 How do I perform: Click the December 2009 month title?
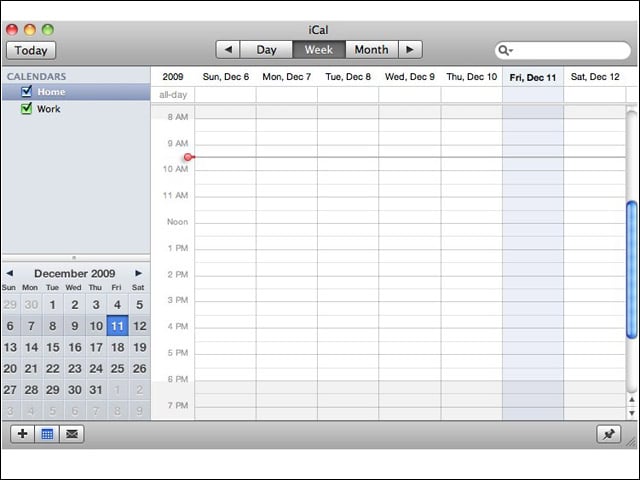point(75,273)
